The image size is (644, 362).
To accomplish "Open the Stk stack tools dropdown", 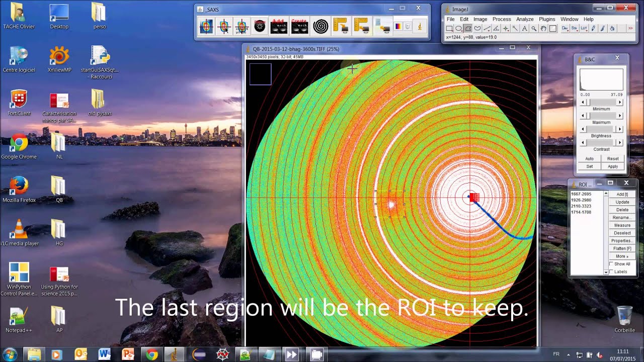I will click(575, 29).
